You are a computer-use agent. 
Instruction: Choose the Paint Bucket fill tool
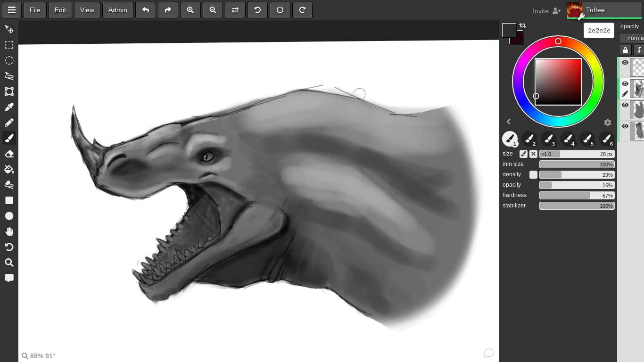coord(9,169)
